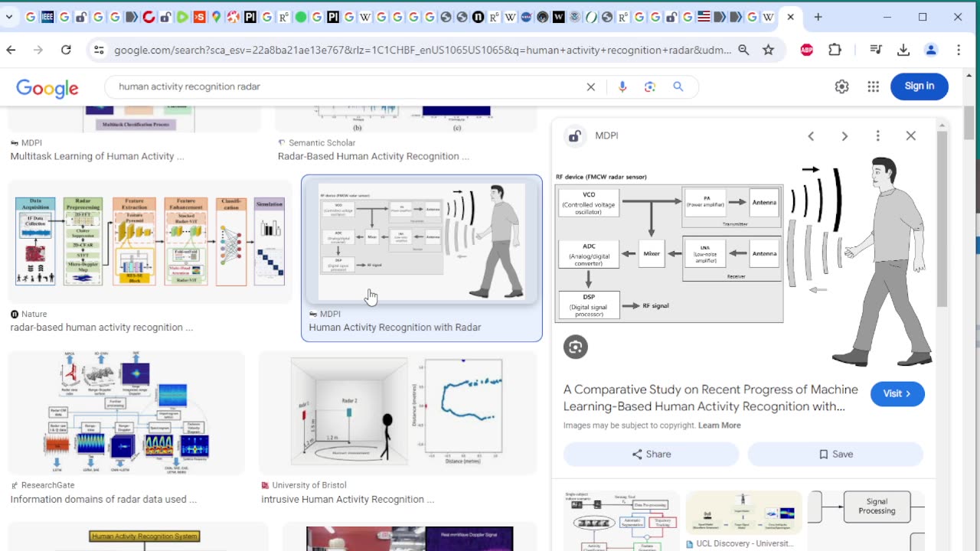Close the active Google search tab
Viewport: 980px width, 551px height.
click(790, 17)
